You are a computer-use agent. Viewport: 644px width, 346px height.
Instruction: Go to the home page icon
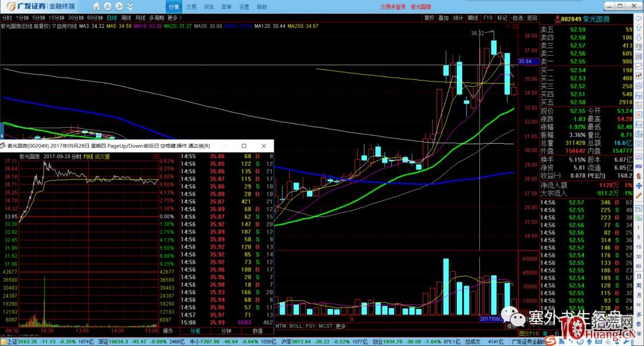[96, 7]
